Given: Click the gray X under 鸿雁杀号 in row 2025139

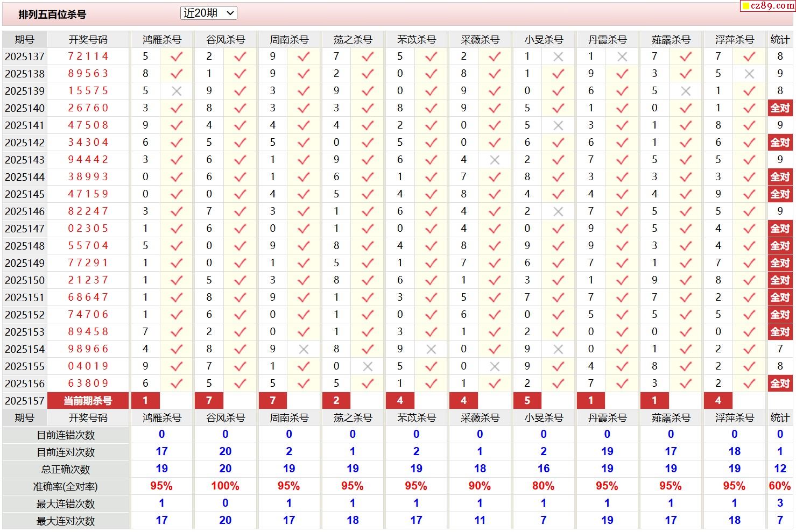Looking at the screenshot, I should pyautogui.click(x=177, y=91).
